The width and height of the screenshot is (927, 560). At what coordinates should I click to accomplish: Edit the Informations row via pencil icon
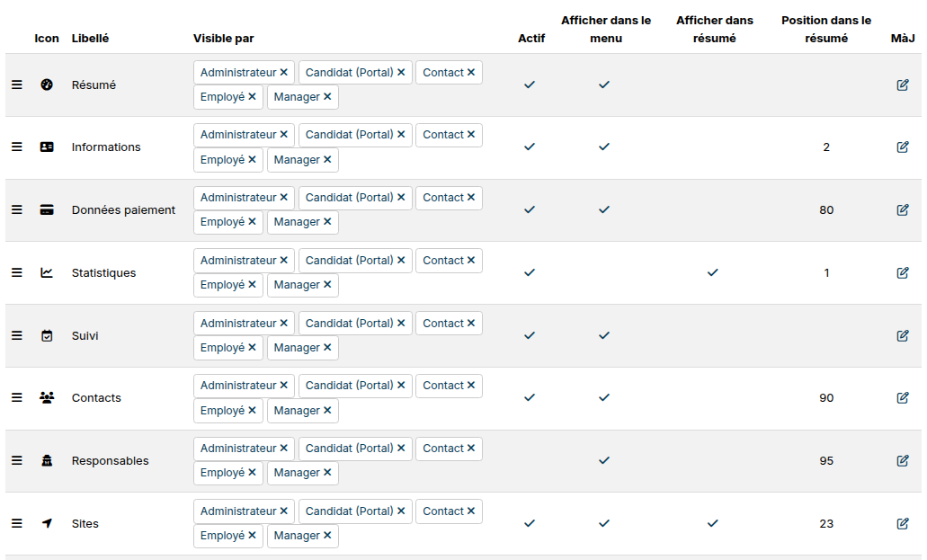[902, 147]
